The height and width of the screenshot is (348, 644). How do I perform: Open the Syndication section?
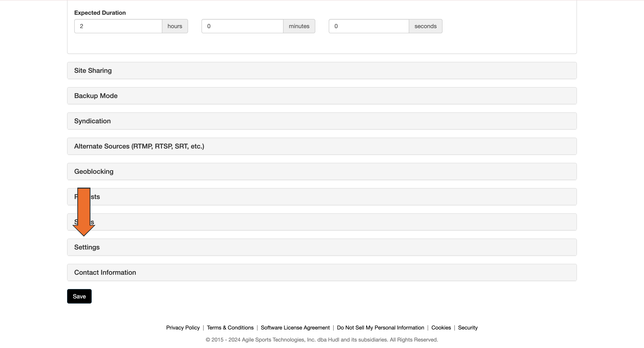(322, 121)
